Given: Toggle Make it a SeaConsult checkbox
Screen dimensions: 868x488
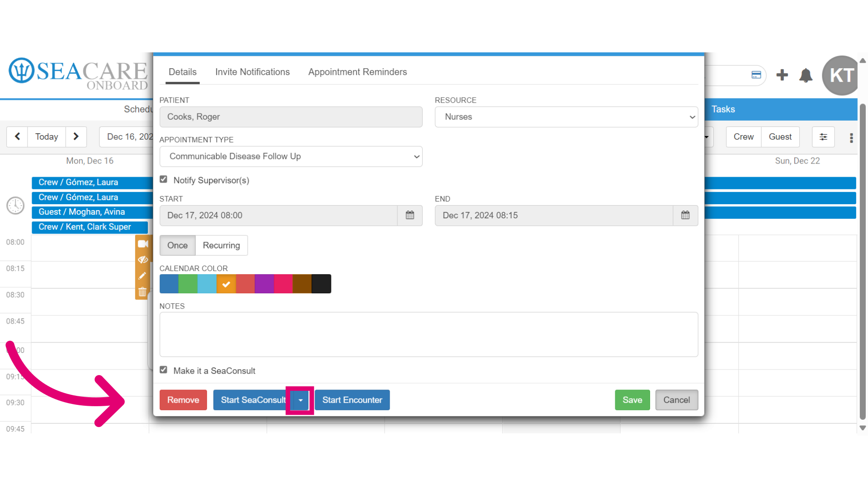Looking at the screenshot, I should pyautogui.click(x=164, y=370).
